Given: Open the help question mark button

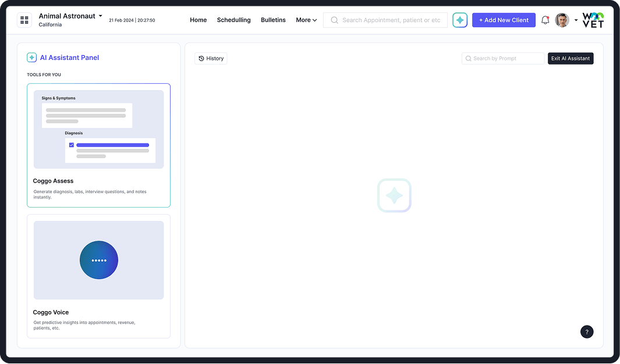Looking at the screenshot, I should [x=587, y=331].
